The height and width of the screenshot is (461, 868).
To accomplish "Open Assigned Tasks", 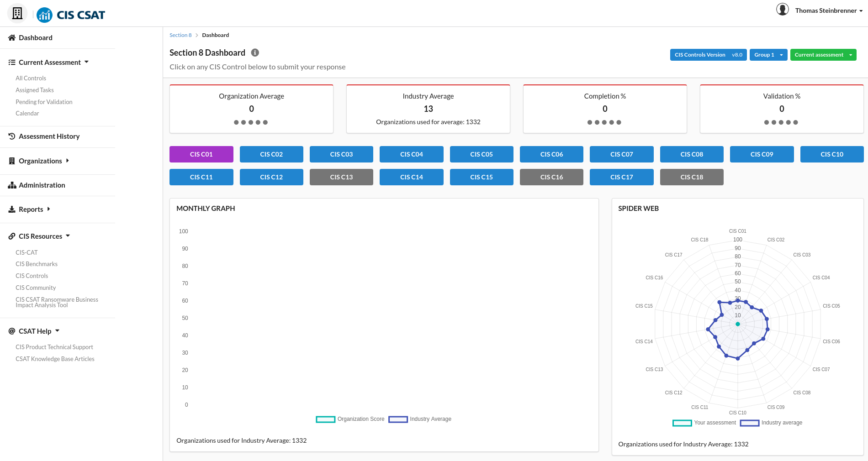I will [x=35, y=90].
